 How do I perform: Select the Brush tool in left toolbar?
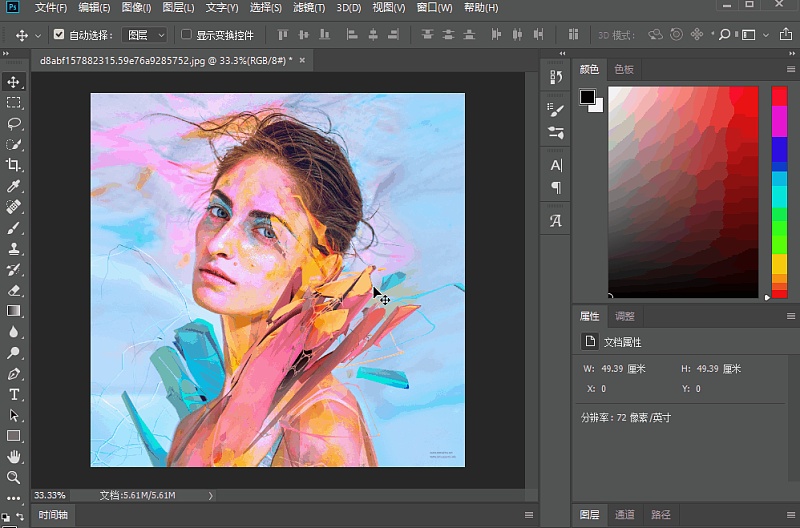(x=14, y=228)
